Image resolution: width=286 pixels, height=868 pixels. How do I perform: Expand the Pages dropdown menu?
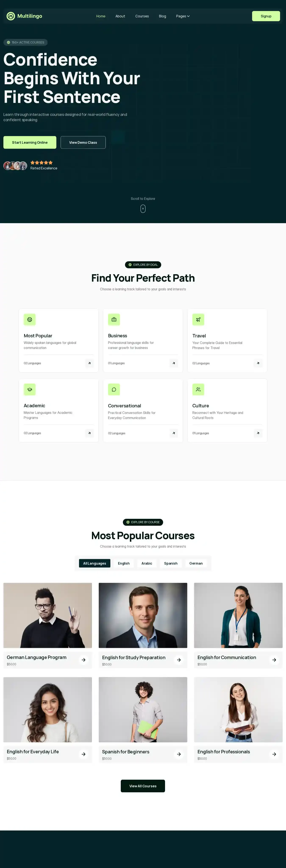click(x=183, y=16)
